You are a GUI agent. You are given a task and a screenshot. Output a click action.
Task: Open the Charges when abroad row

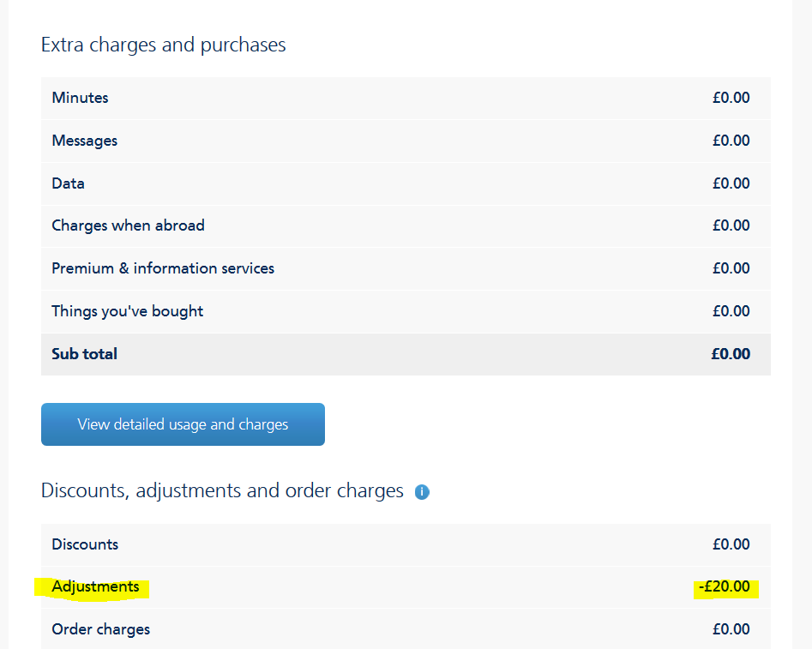coord(128,225)
